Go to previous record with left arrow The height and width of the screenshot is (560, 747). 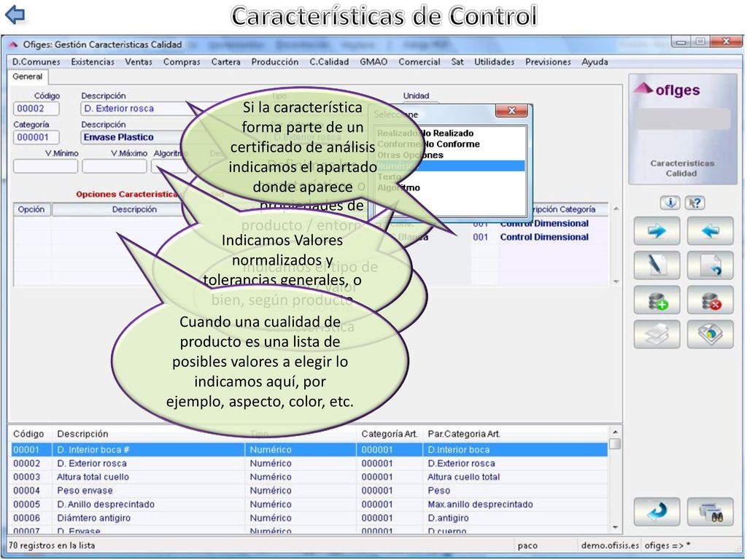click(711, 231)
